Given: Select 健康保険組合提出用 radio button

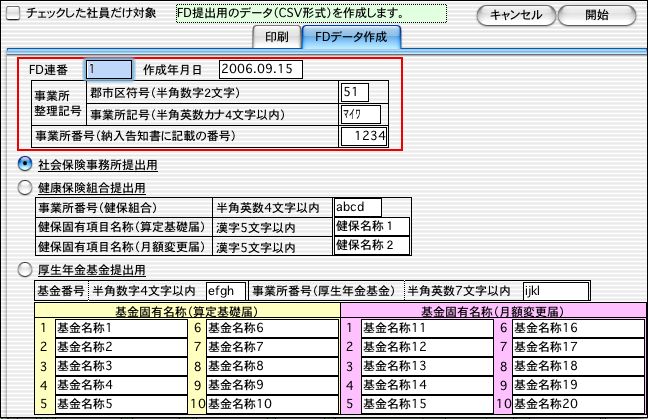Looking at the screenshot, I should (25, 186).
